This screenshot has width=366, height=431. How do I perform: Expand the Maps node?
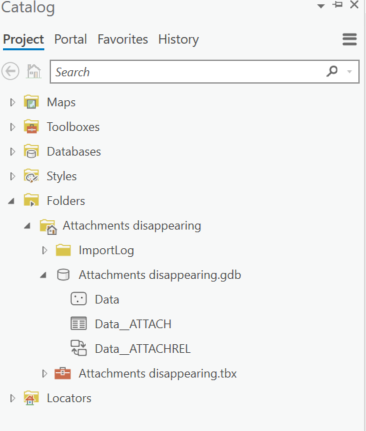12,102
